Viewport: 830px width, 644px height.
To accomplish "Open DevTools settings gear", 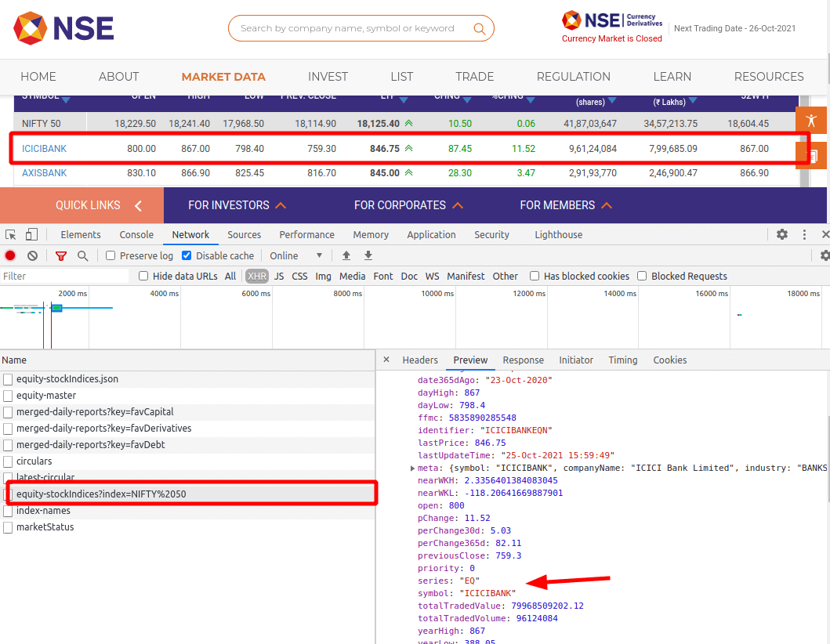I will click(781, 234).
